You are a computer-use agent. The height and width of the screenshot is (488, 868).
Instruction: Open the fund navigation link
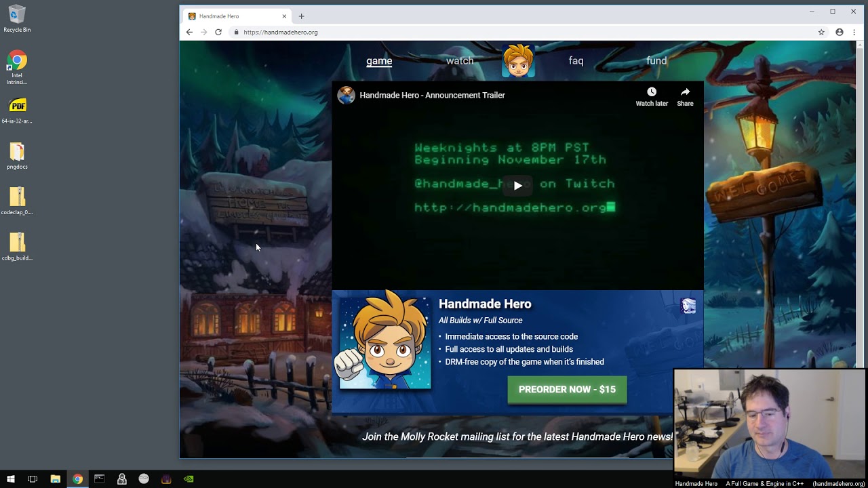tap(656, 61)
